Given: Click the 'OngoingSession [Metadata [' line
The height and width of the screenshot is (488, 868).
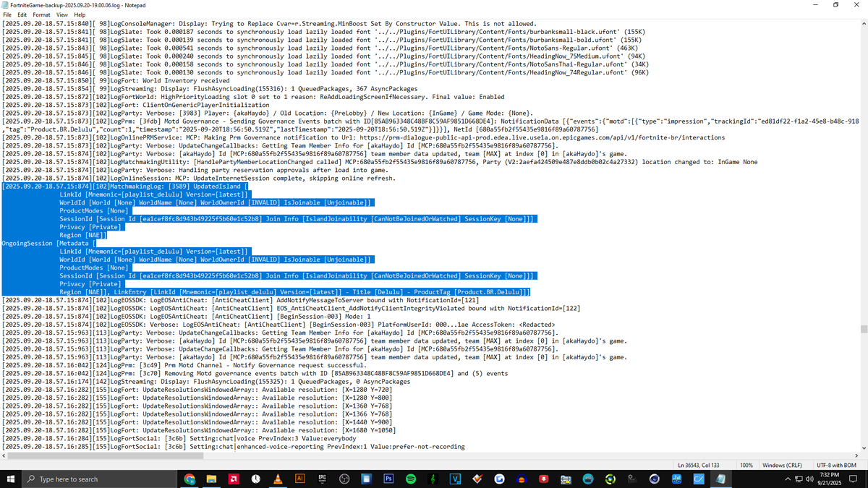Looking at the screenshot, I should click(49, 243).
